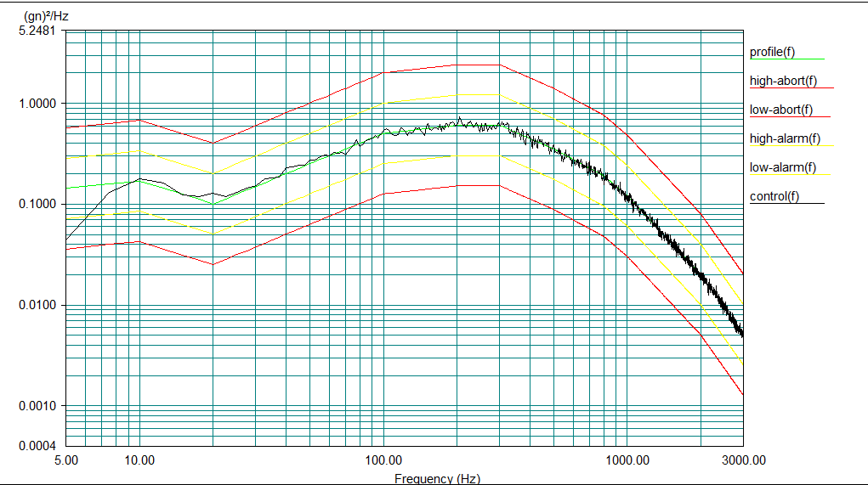This screenshot has height=485, width=868.
Task: Click the 0.0010 y-axis tick label
Action: (x=37, y=407)
